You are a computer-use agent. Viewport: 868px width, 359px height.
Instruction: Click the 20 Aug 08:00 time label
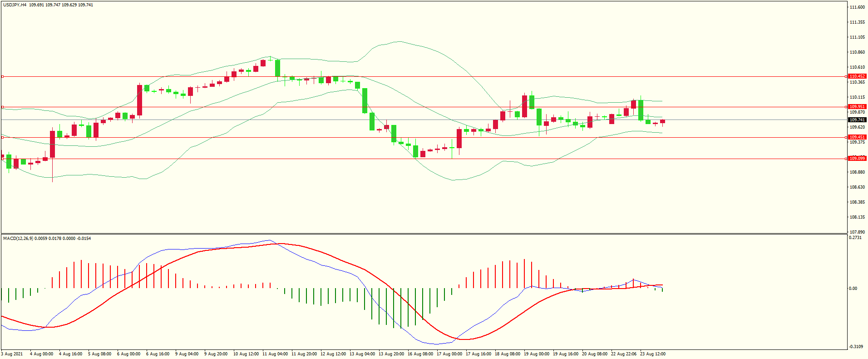click(595, 354)
